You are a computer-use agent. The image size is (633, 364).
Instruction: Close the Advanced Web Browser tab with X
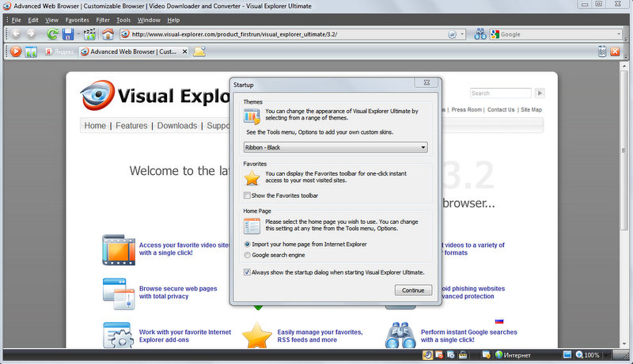[x=184, y=51]
